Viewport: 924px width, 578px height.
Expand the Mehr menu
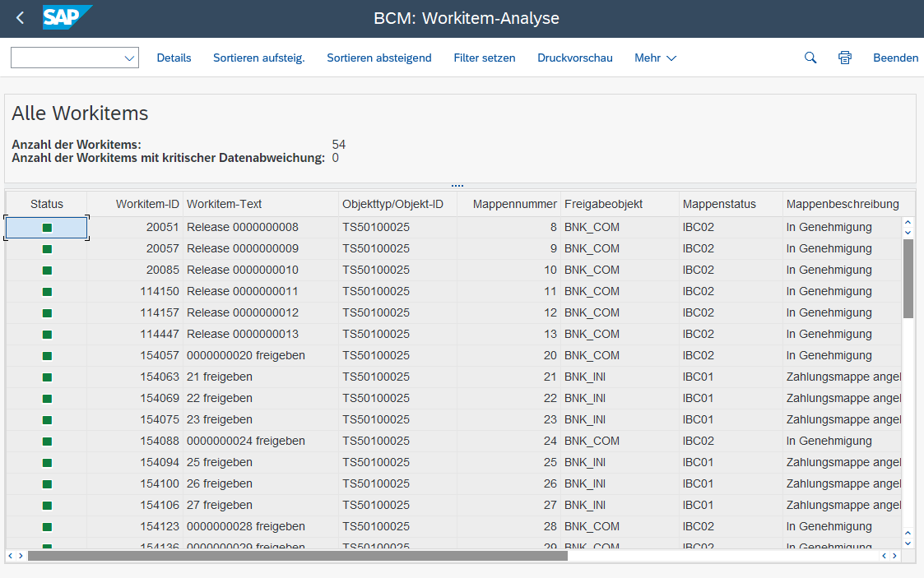click(x=655, y=58)
